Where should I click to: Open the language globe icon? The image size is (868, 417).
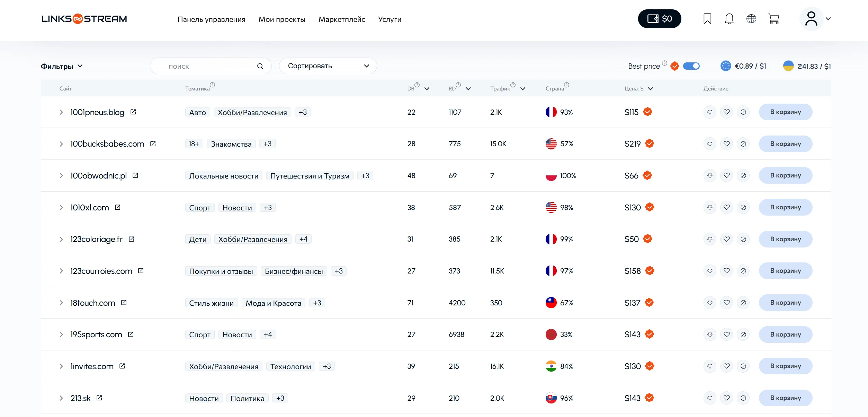(x=751, y=19)
